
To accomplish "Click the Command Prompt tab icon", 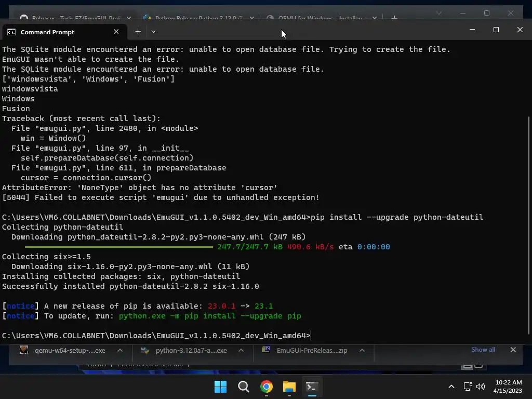I will click(11, 32).
